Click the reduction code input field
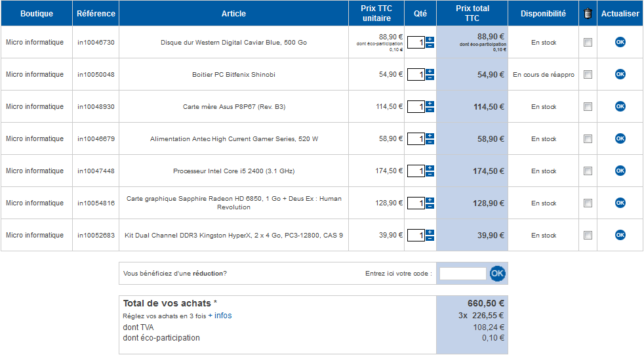The image size is (644, 355). pyautogui.click(x=462, y=274)
